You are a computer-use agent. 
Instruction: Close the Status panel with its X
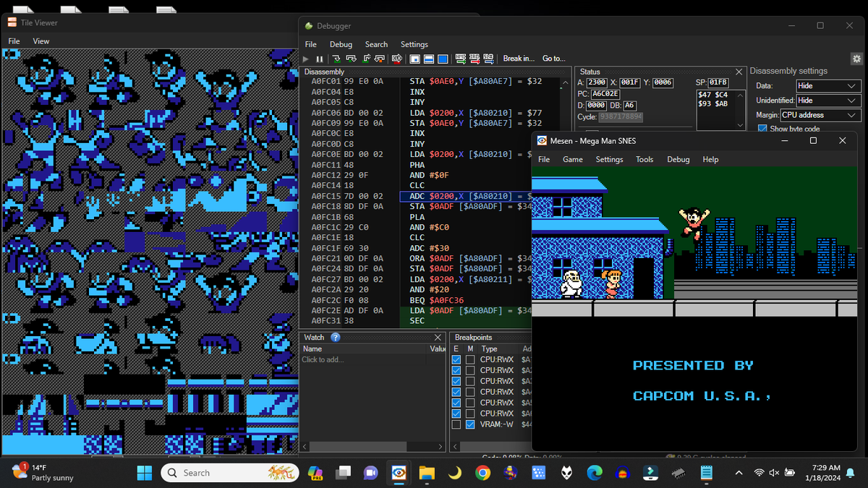click(x=739, y=72)
